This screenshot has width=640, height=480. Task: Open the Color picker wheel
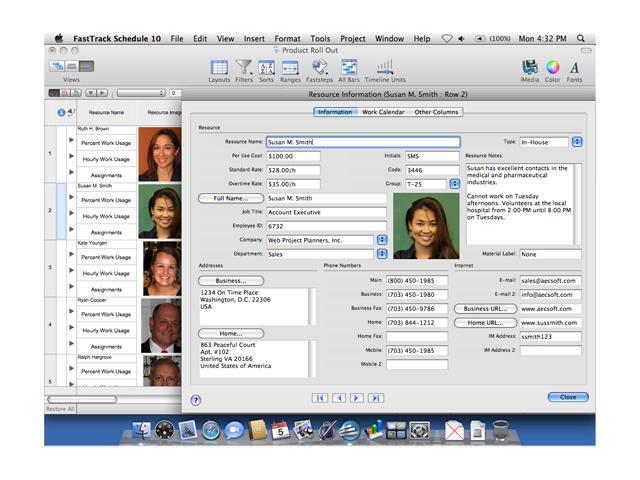(552, 68)
